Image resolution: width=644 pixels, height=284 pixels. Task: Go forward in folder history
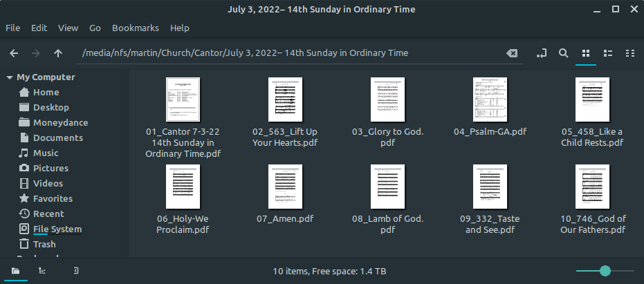pos(36,53)
